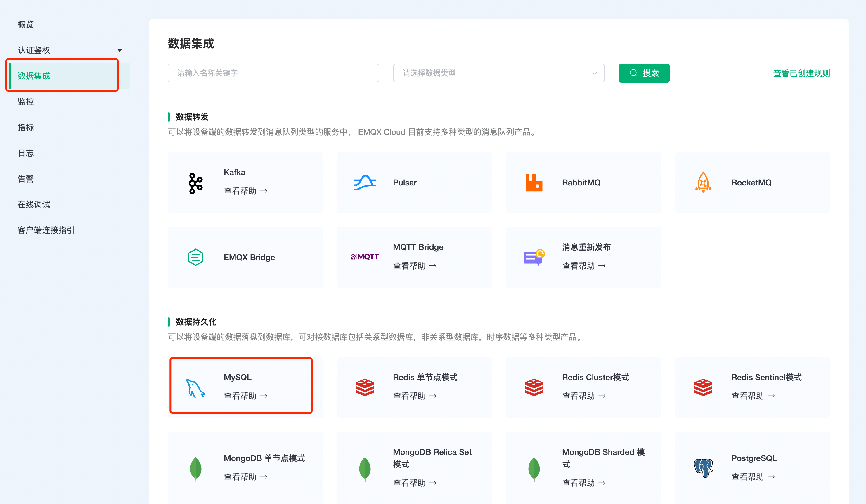Open 查看已创建规则 link

click(x=801, y=73)
